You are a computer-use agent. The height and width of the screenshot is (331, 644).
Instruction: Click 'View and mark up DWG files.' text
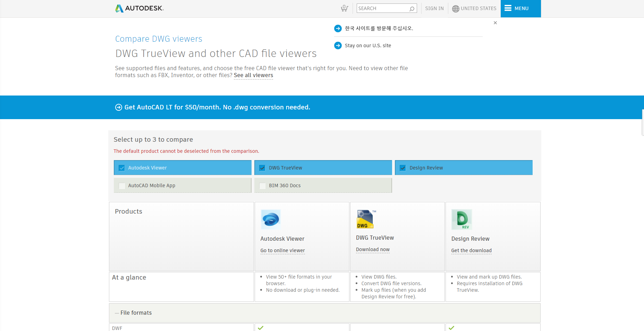pyautogui.click(x=489, y=277)
